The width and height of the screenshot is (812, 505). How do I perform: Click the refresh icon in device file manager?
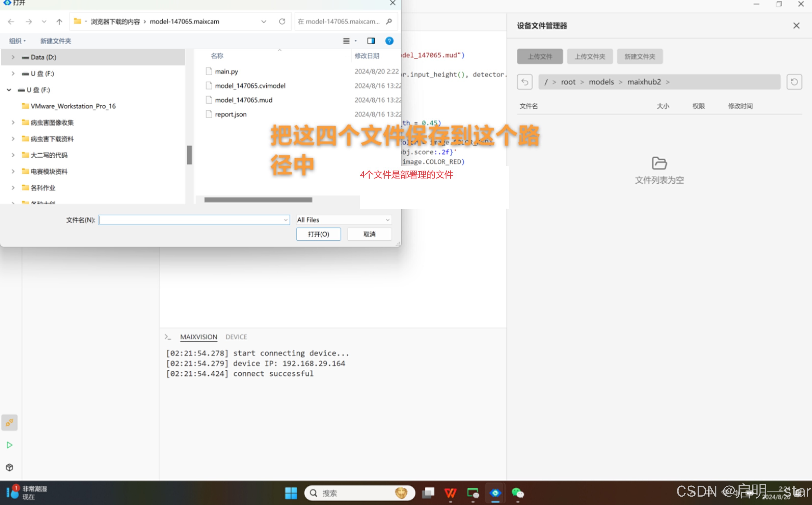(794, 82)
